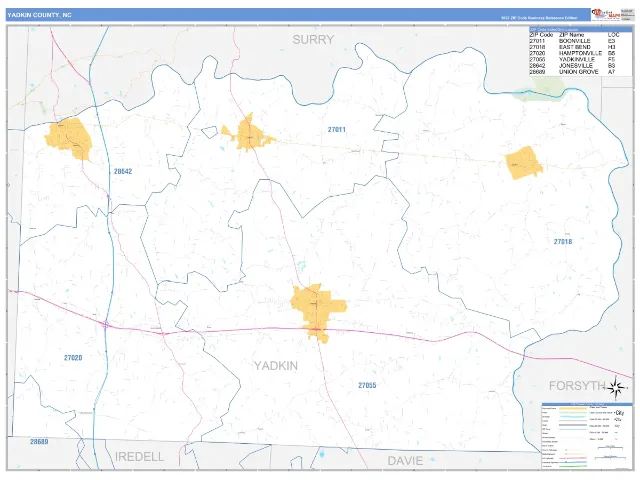Click the 28689 ZIP label on the map
The height and width of the screenshot is (480, 640).
click(39, 442)
